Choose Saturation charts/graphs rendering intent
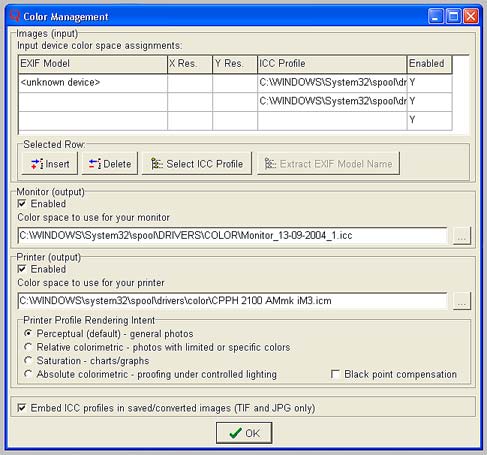The height and width of the screenshot is (455, 487). (x=28, y=360)
